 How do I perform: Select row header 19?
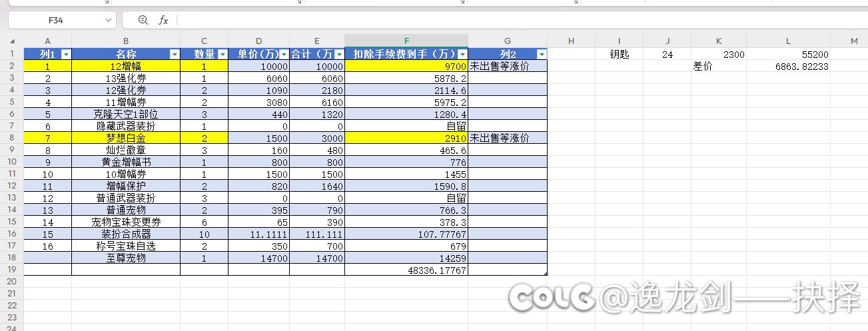click(11, 270)
